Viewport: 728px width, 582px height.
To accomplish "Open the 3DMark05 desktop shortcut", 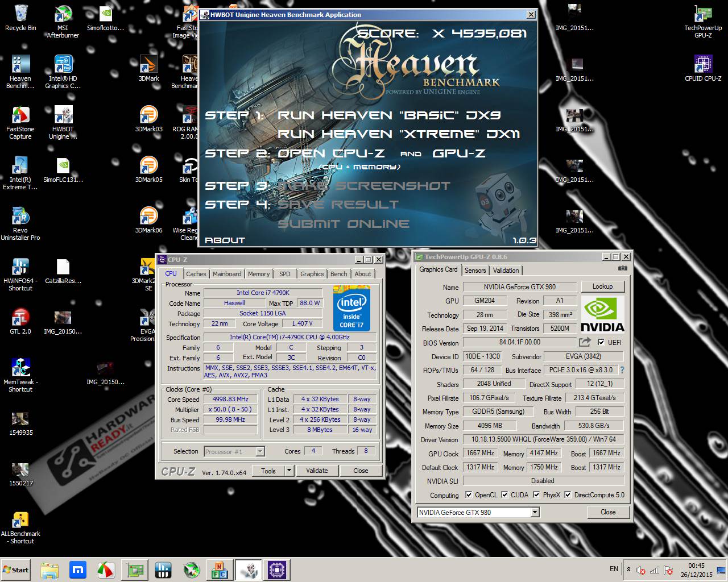I will tap(148, 169).
